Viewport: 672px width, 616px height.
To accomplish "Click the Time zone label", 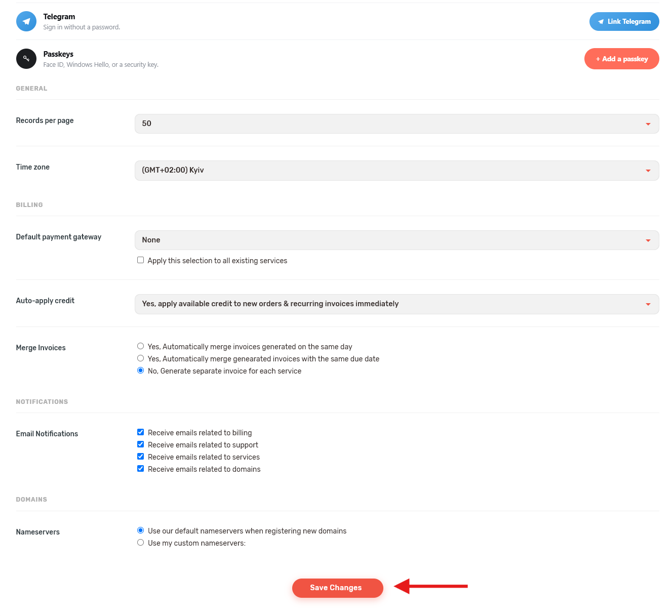I will click(x=33, y=167).
